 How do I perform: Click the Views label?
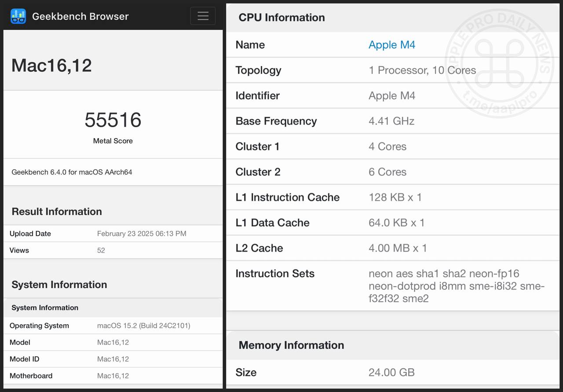click(x=19, y=250)
